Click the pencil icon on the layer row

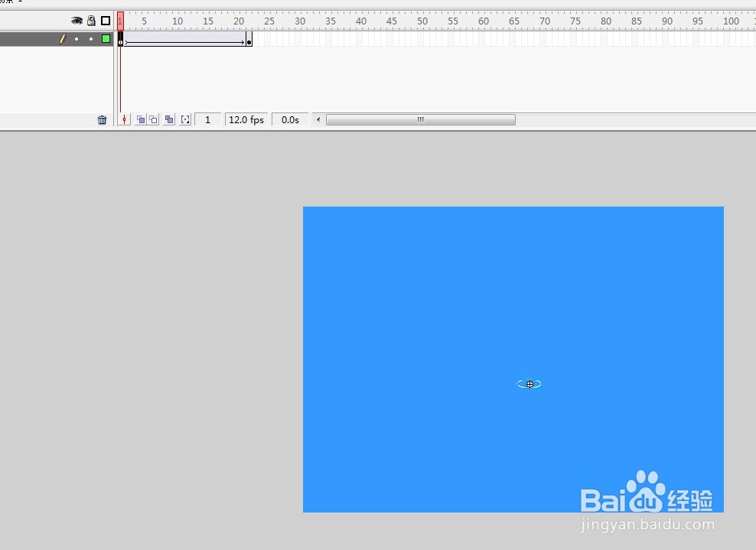[x=63, y=39]
